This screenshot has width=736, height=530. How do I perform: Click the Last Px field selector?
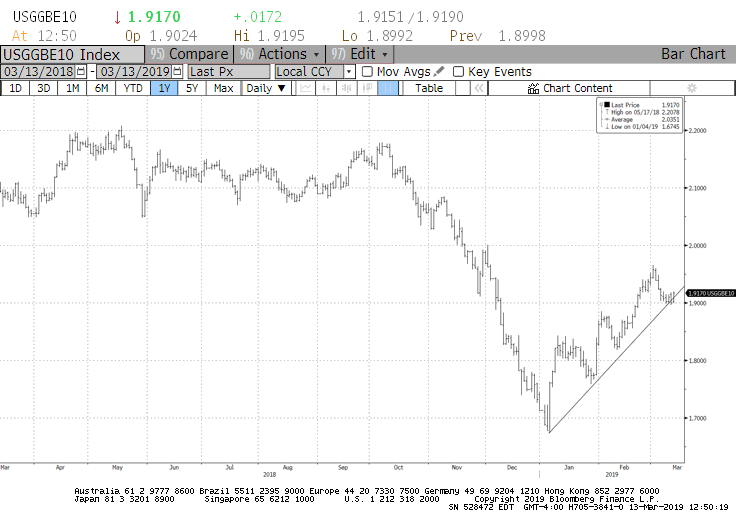[x=229, y=72]
